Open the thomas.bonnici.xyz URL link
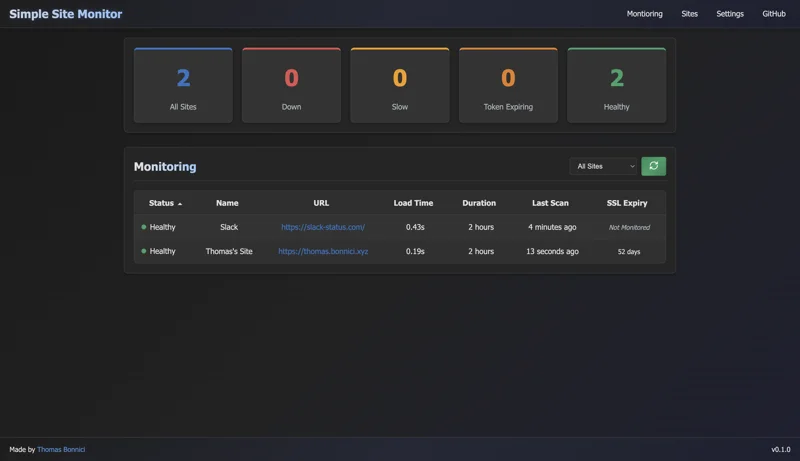The height and width of the screenshot is (461, 800). 323,251
